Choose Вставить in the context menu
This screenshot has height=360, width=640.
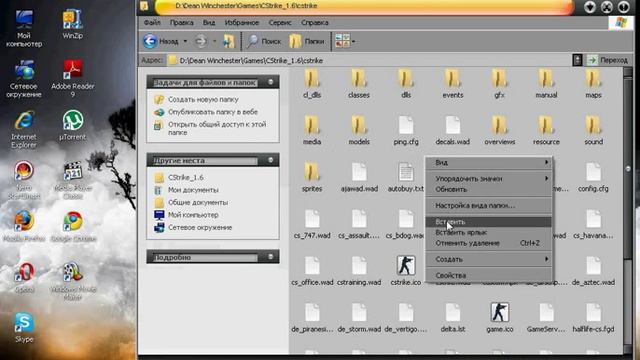(489, 222)
